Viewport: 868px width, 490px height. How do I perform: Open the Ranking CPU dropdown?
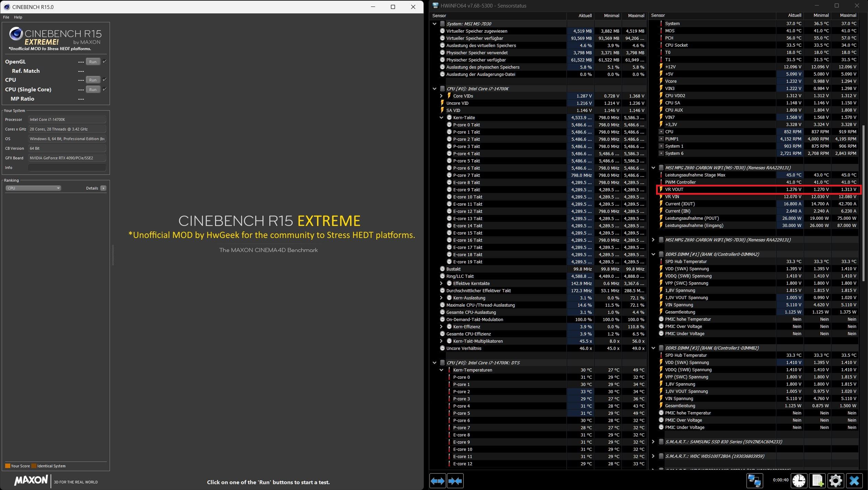pos(33,188)
